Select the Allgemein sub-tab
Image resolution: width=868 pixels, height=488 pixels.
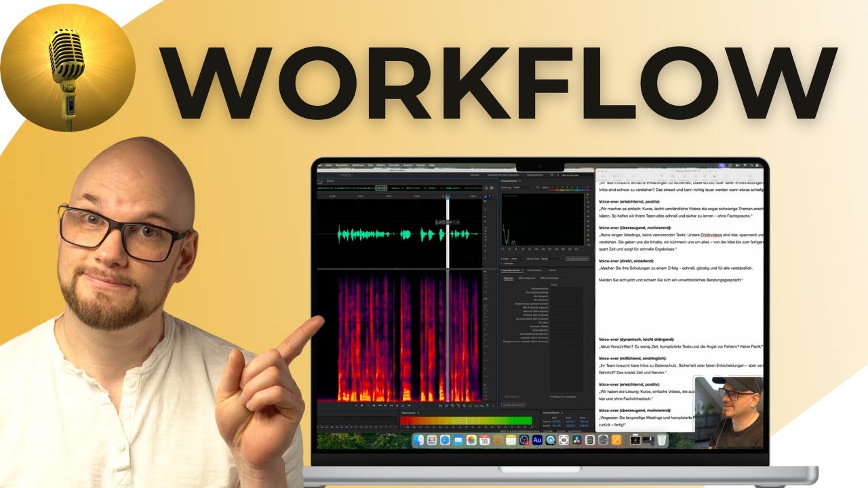pos(509,278)
